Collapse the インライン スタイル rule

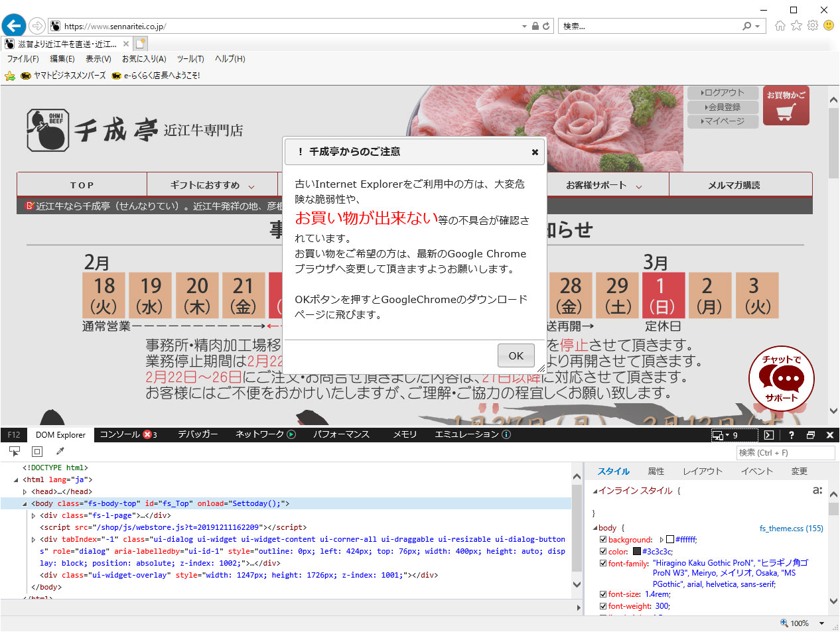595,491
